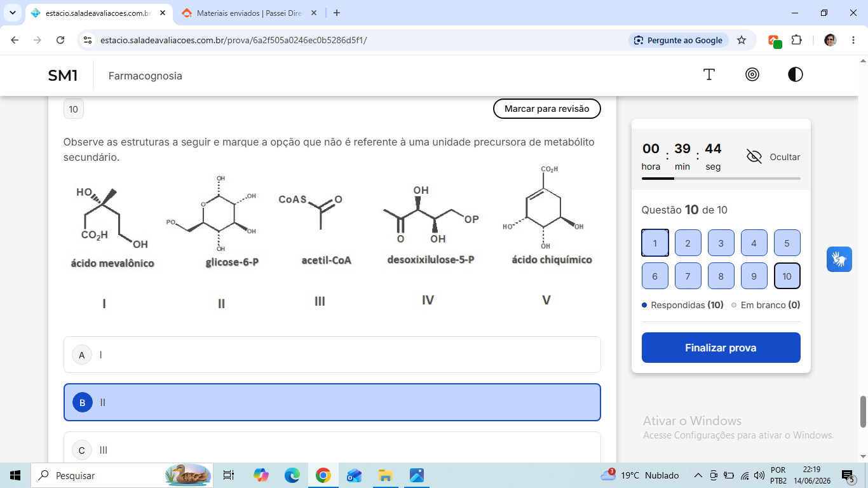Click the exam time progress bar
This screenshot has width=868, height=488.
(721, 179)
